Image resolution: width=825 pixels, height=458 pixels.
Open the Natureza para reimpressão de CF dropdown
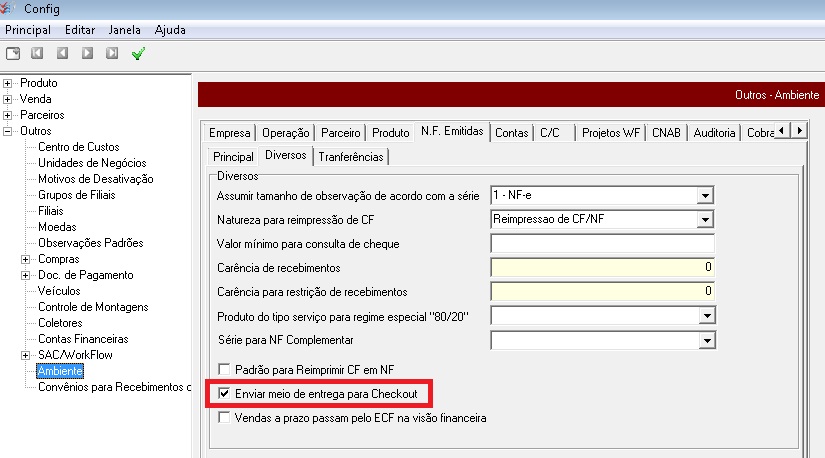coord(705,219)
